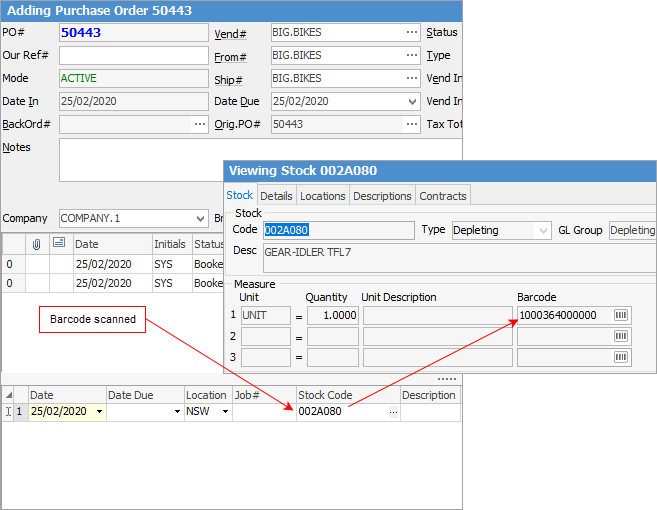Click Unit Description field row 1
This screenshot has width=657, height=510.
point(437,315)
